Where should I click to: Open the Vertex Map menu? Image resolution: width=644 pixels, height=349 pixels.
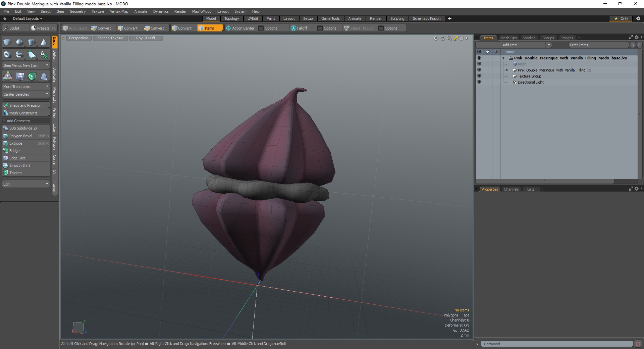[x=119, y=11]
